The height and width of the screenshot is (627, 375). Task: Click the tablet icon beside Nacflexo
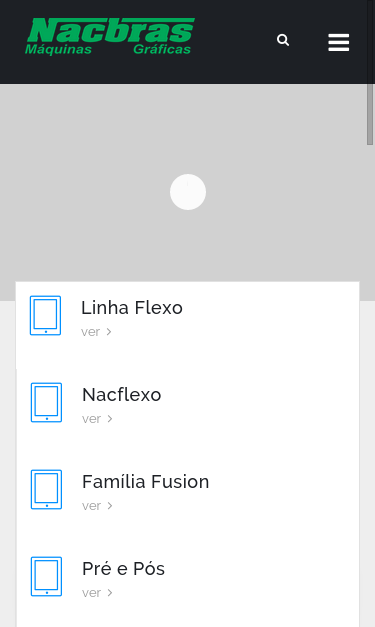point(46,402)
